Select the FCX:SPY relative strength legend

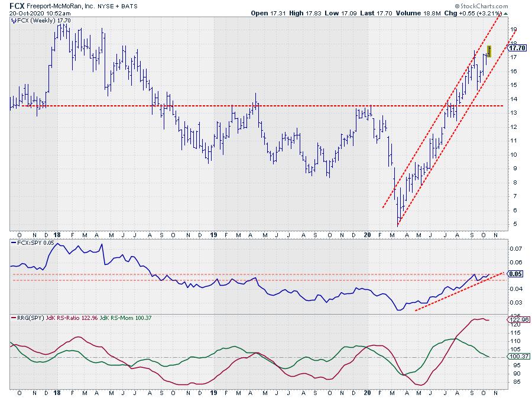(34, 242)
